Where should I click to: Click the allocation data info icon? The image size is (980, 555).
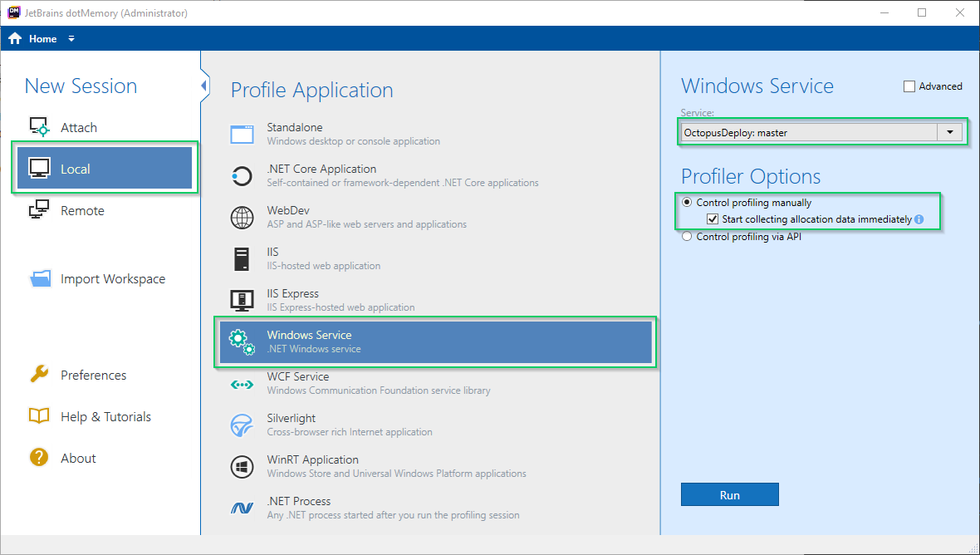click(919, 219)
